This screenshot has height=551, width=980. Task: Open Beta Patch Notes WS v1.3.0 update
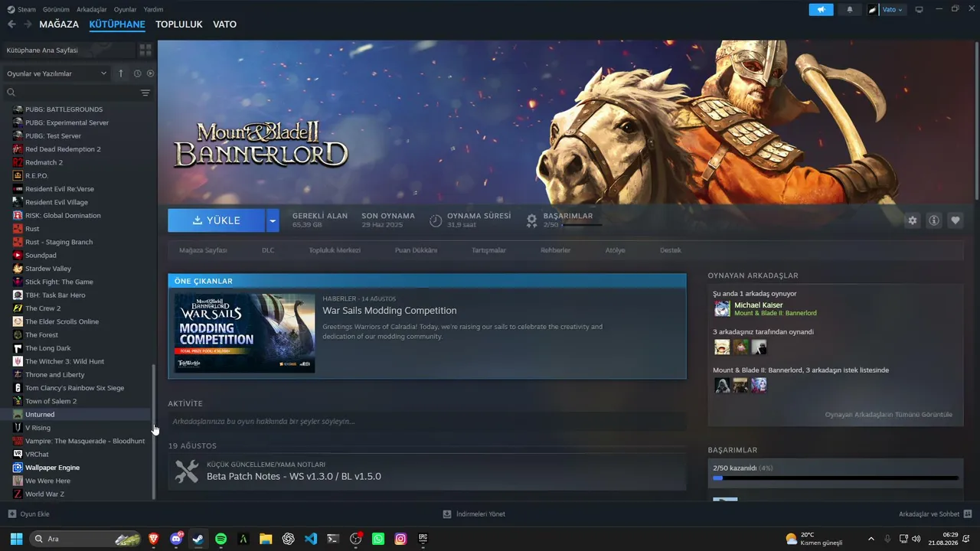tap(294, 476)
